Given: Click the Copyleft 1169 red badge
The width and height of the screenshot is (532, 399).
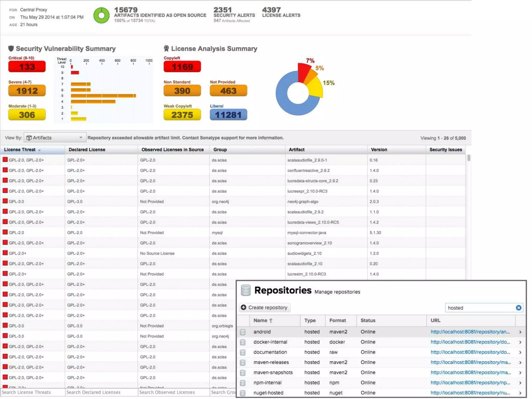Looking at the screenshot, I should (x=182, y=67).
